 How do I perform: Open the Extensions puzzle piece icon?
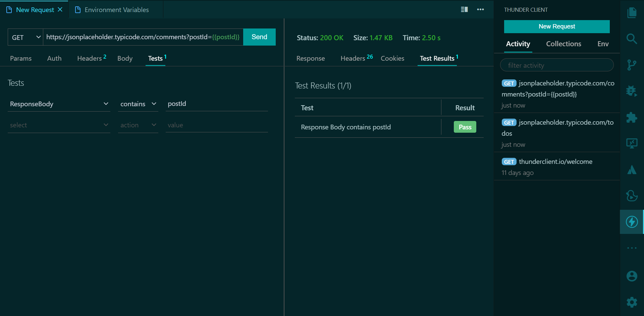[x=632, y=117]
